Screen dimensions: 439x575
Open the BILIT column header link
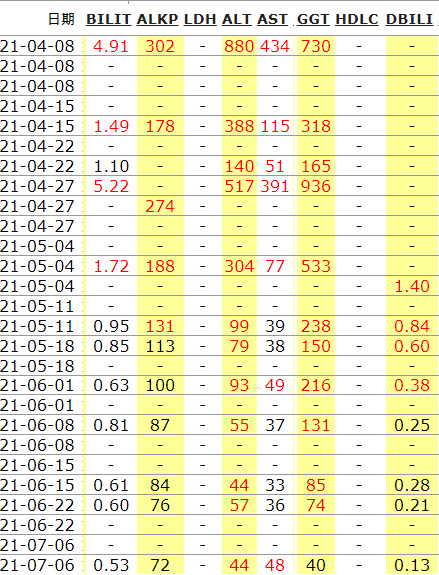(x=109, y=19)
